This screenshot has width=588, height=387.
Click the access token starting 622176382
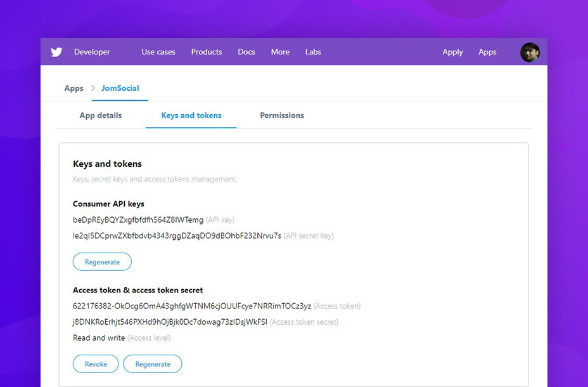click(192, 306)
